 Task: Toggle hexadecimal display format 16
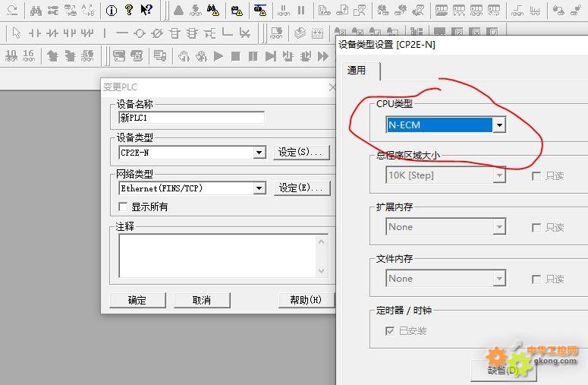[29, 55]
